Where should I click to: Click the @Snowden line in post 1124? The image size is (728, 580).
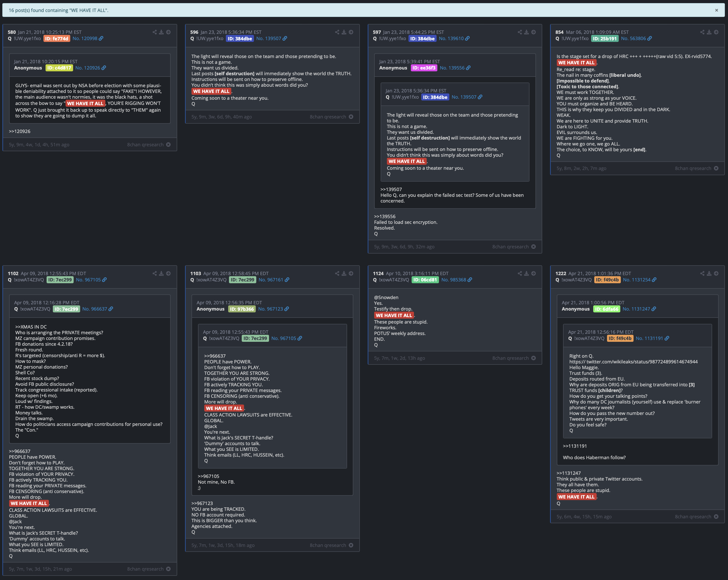click(386, 298)
